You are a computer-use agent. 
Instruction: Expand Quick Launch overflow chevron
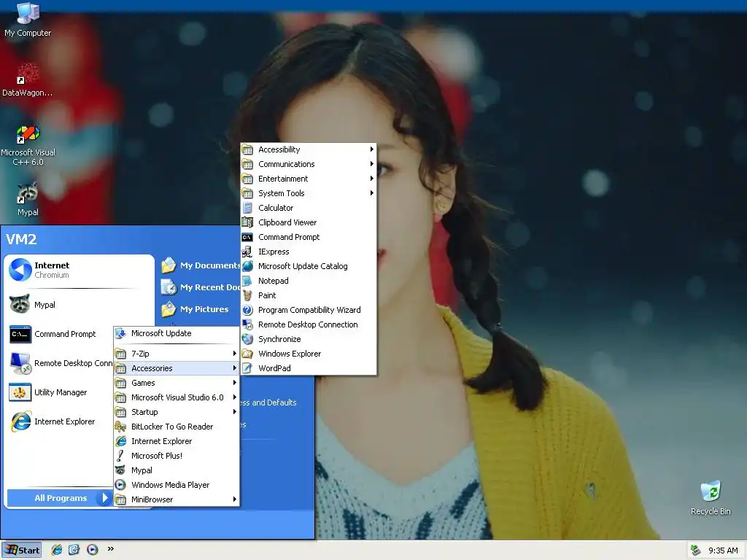coord(111,548)
